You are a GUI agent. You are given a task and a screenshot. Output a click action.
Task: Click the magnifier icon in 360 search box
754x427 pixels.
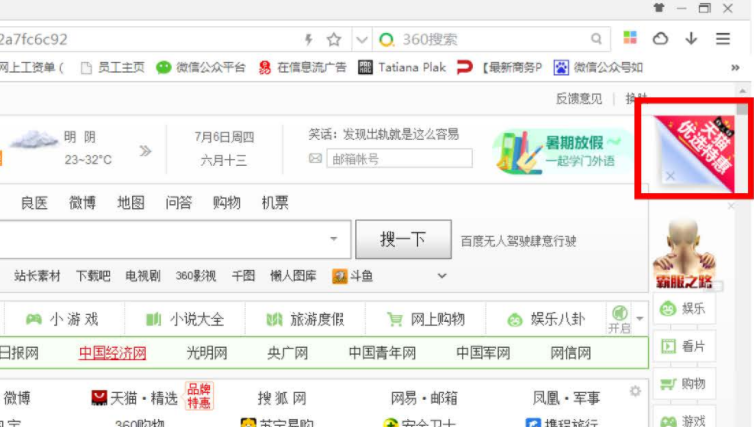(596, 39)
